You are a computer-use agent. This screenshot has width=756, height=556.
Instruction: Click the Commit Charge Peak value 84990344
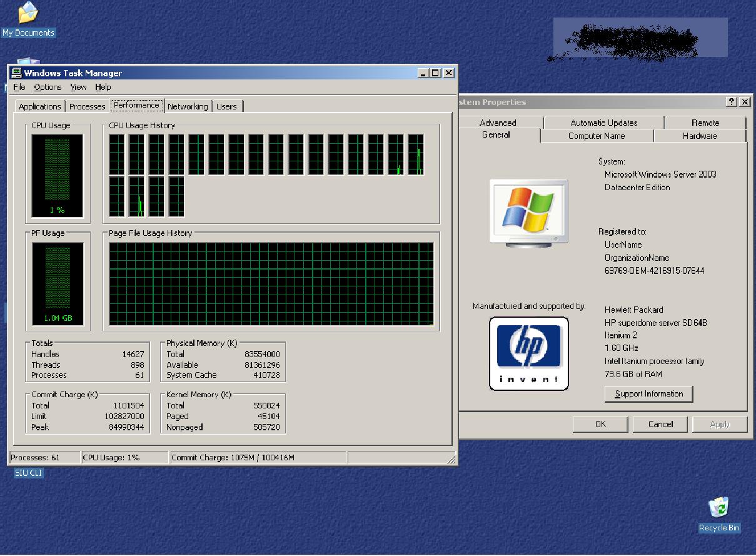(127, 427)
